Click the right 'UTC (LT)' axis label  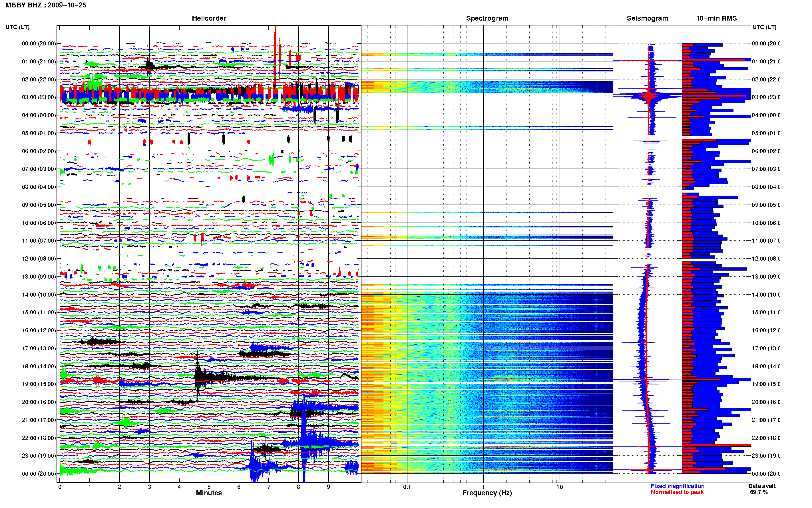[x=764, y=27]
